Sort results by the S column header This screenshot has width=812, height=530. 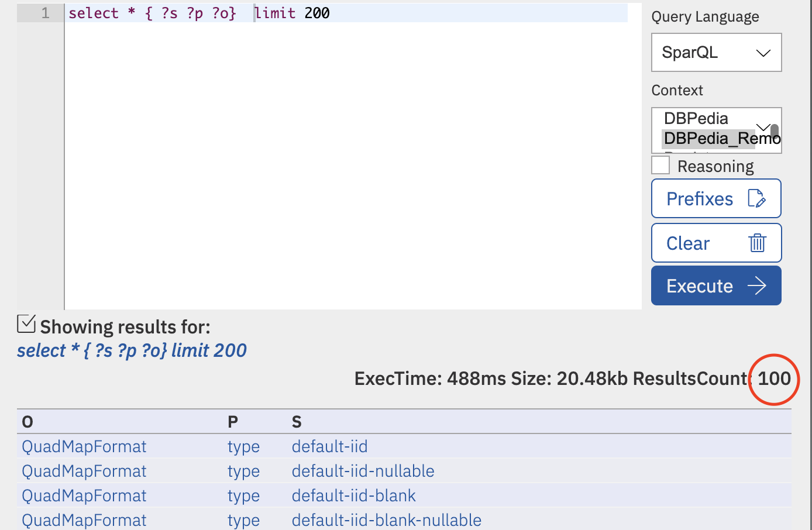point(296,421)
